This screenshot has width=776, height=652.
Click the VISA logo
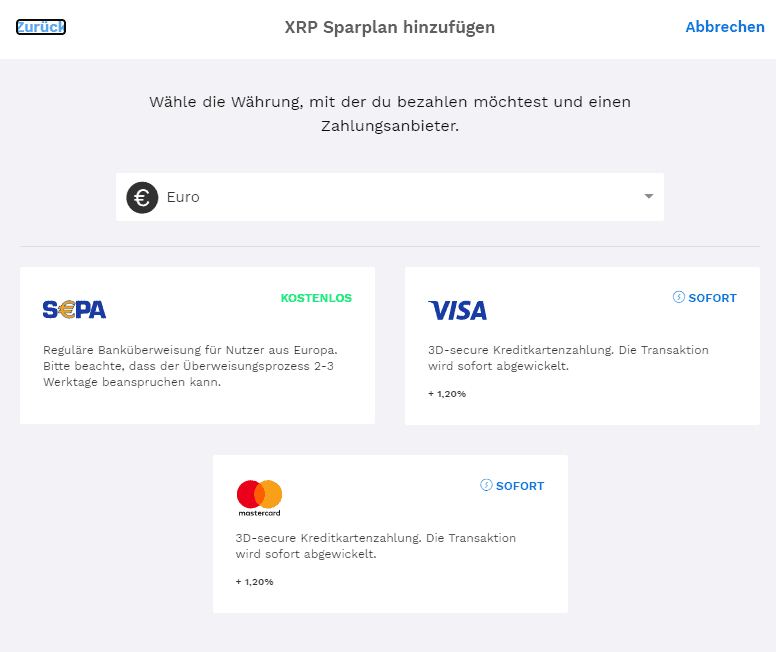coord(457,310)
